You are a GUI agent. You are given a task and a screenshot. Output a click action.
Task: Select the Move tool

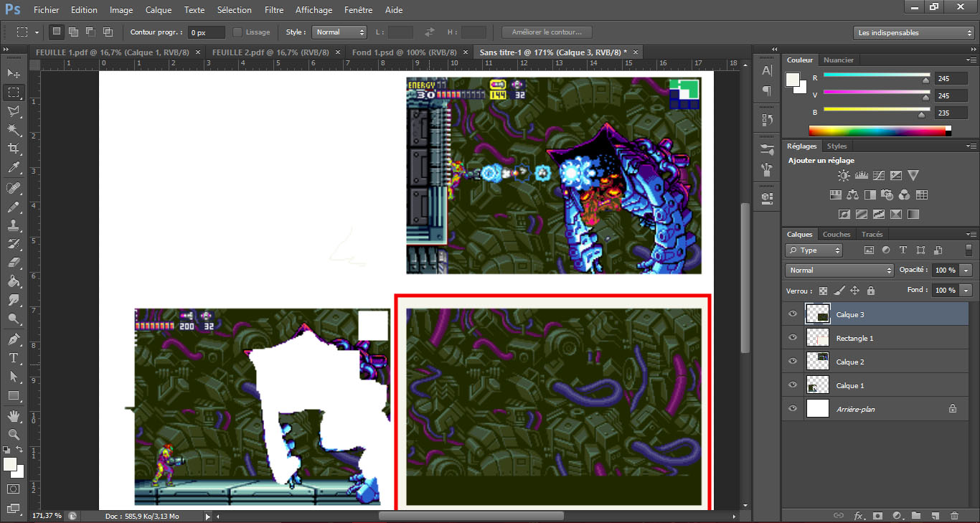[x=14, y=74]
